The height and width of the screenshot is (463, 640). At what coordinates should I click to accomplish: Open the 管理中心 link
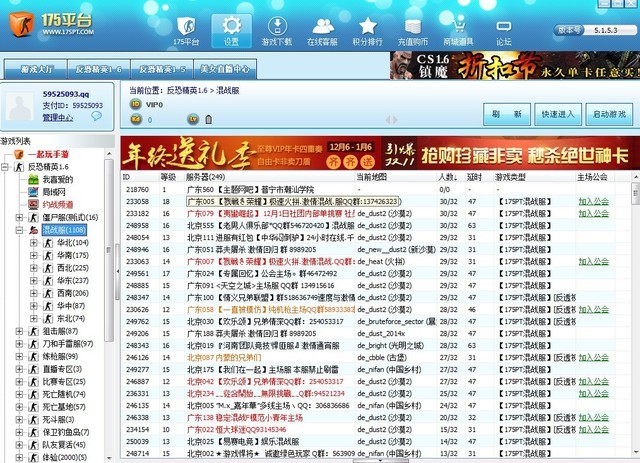(x=58, y=118)
